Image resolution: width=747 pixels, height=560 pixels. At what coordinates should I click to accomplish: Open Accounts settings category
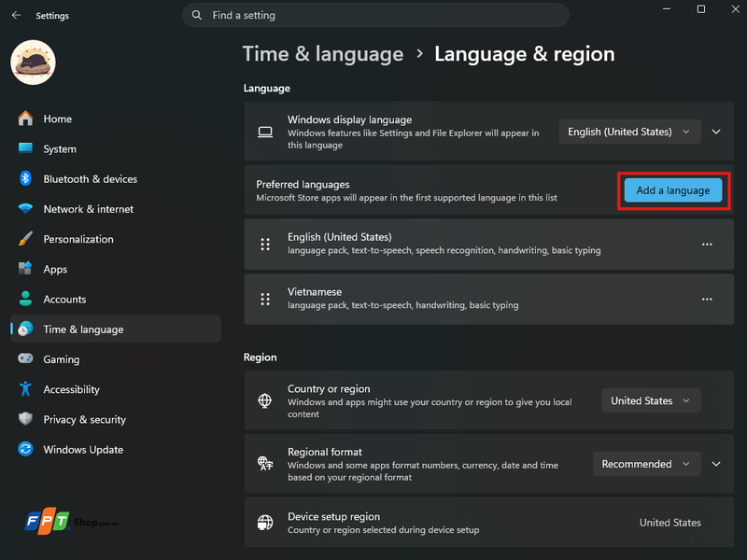(x=116, y=299)
